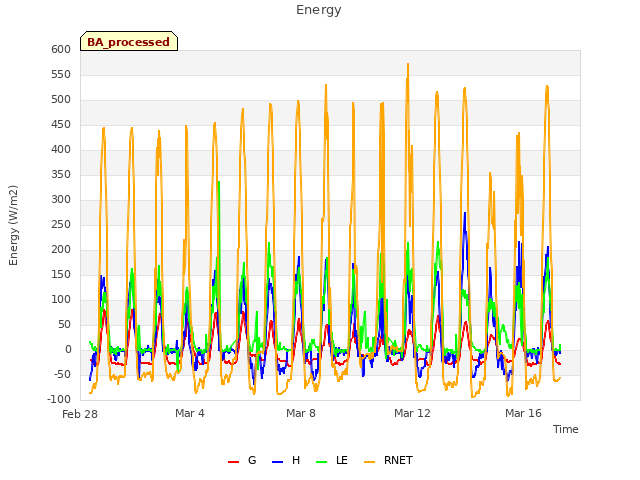Click the -100 y-axis tick label
The image size is (640, 480).
[60, 399]
